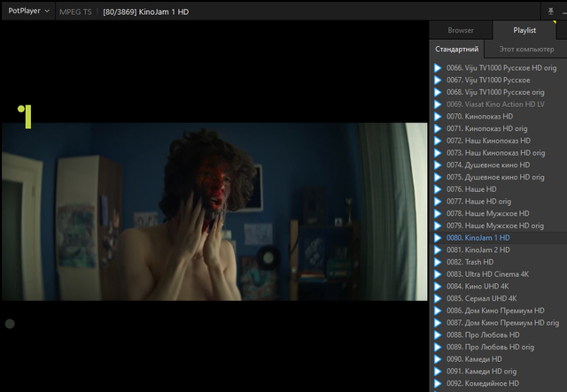The image size is (567, 392).
Task: Click the play icon beside 0087. Дом Кино Премиум HD orig
Action: click(438, 323)
